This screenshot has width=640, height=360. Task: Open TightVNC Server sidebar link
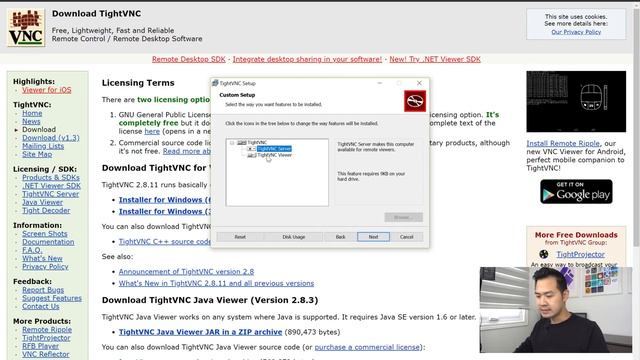pos(51,194)
